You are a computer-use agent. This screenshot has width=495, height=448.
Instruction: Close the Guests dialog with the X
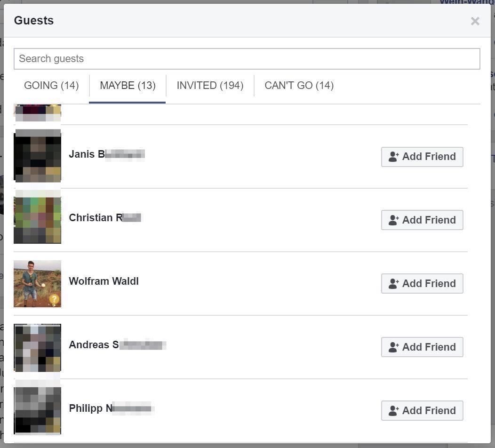click(x=475, y=21)
